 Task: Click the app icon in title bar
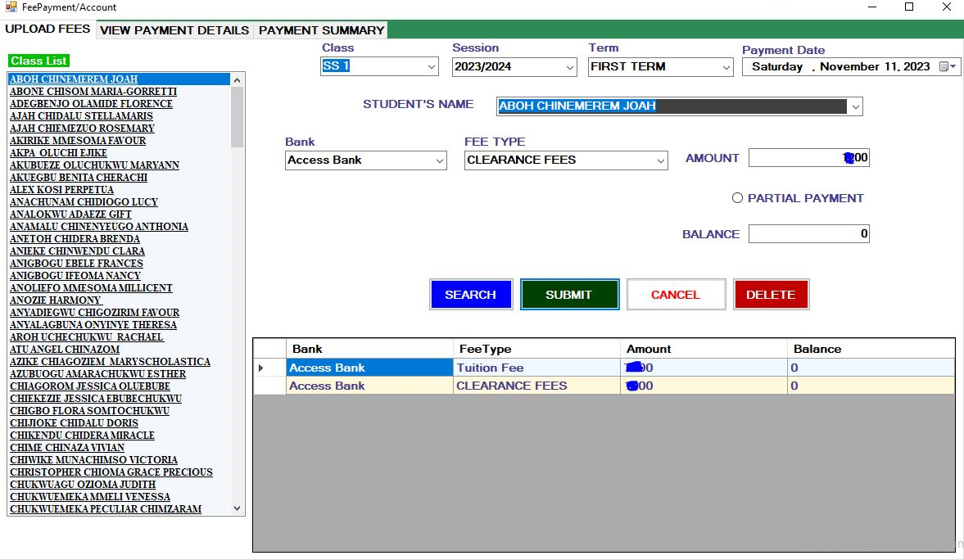(11, 7)
